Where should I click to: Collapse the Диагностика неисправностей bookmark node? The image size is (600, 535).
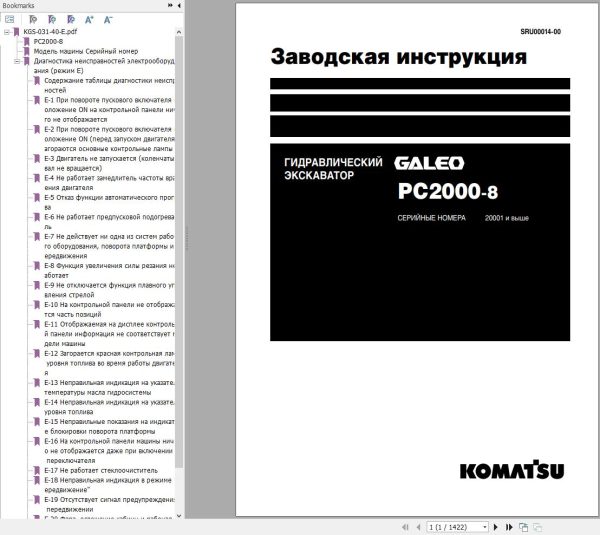pos(17,61)
